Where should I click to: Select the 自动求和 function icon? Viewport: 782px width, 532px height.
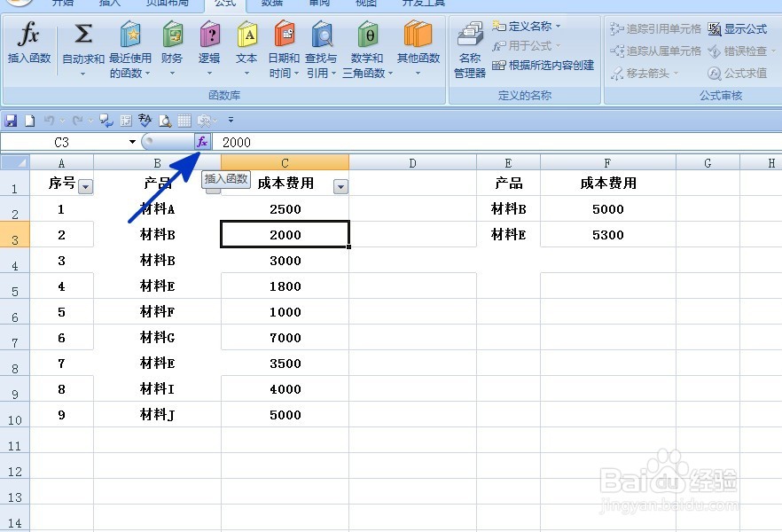82,40
